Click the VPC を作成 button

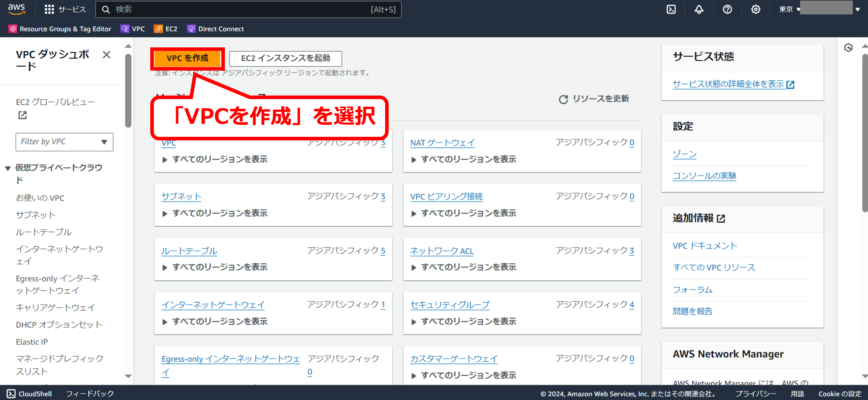pos(187,58)
